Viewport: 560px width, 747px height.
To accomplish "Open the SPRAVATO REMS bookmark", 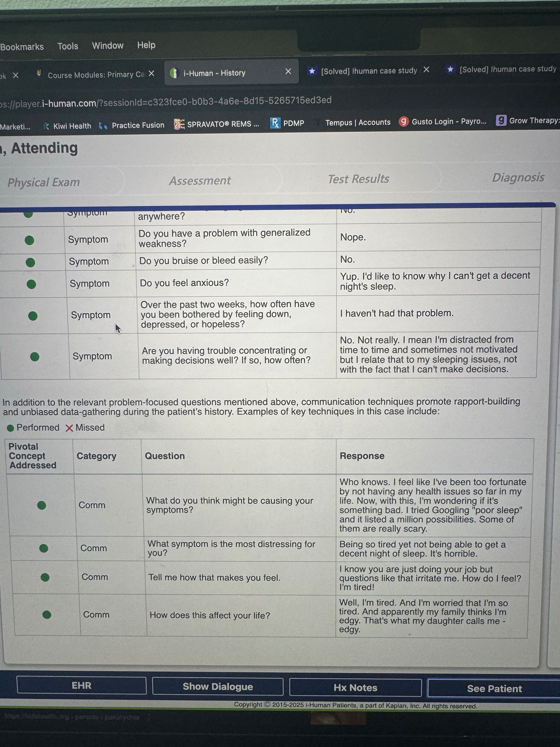I will [217, 124].
